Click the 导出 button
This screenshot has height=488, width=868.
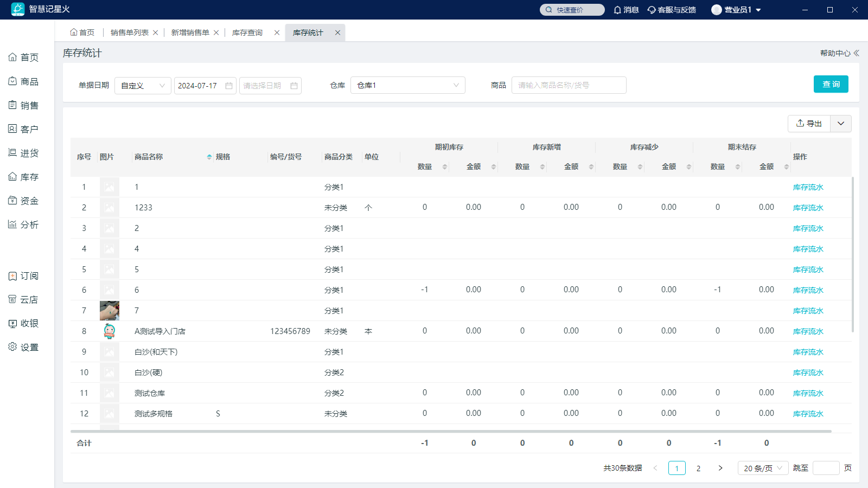809,124
